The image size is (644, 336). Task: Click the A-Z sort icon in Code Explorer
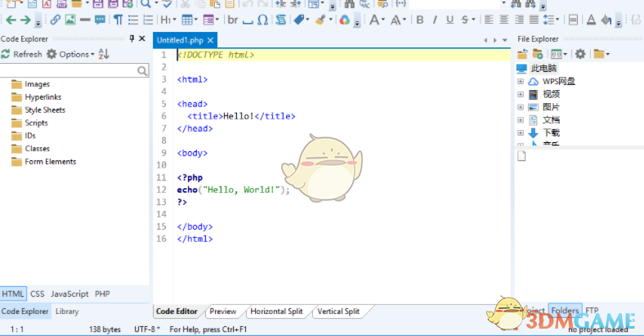(104, 54)
